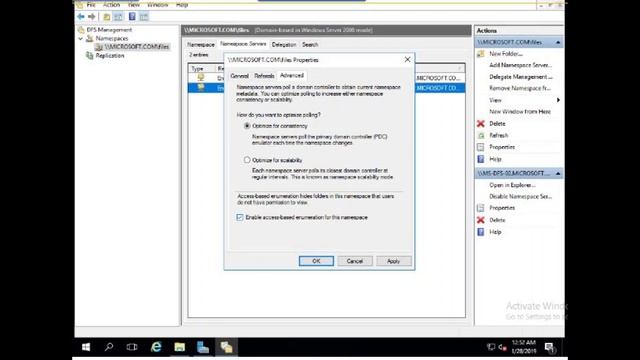This screenshot has height=360, width=640.
Task: Click the Help icon under namespace actions
Action: (481, 159)
